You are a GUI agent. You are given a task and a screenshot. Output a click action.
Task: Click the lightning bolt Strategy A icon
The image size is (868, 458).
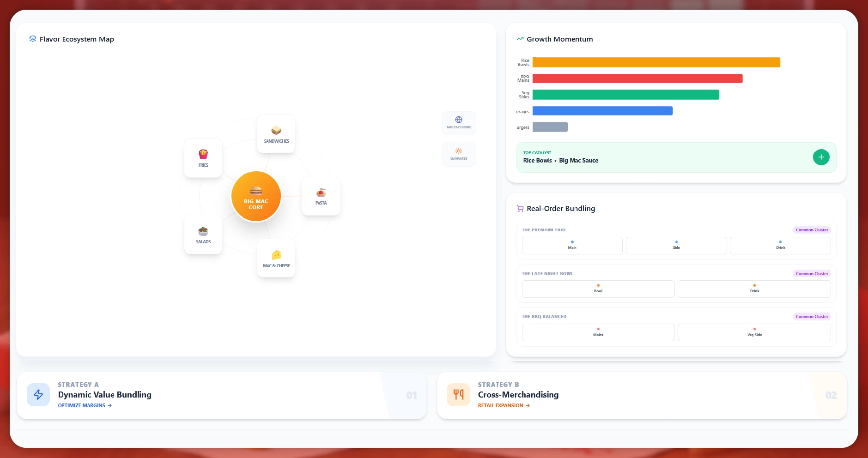tap(38, 395)
